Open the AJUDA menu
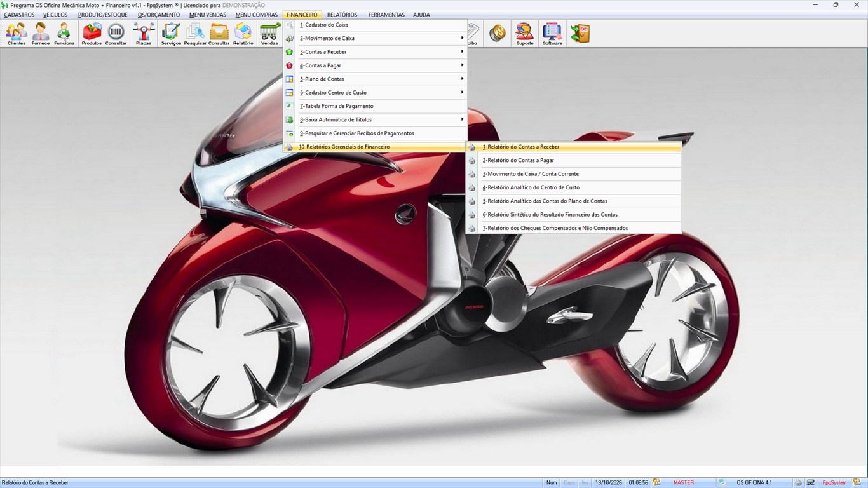The height and width of the screenshot is (488, 868). [421, 15]
